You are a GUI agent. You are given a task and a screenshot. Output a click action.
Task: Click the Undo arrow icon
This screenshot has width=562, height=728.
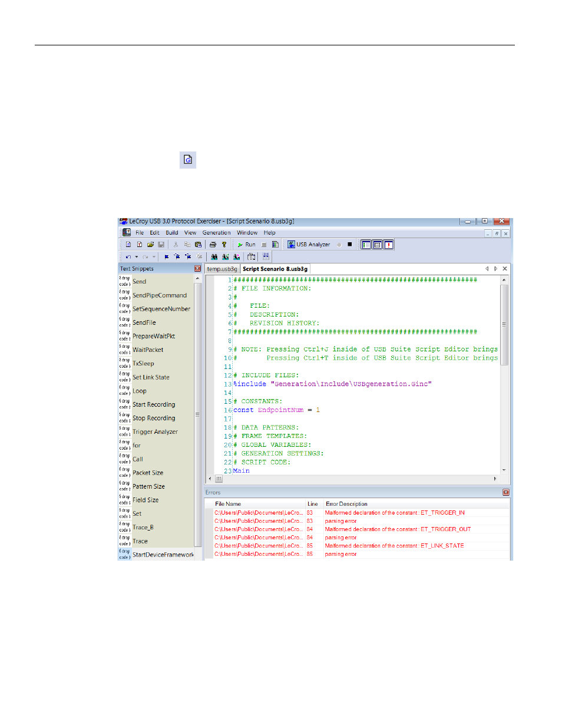[x=128, y=257]
